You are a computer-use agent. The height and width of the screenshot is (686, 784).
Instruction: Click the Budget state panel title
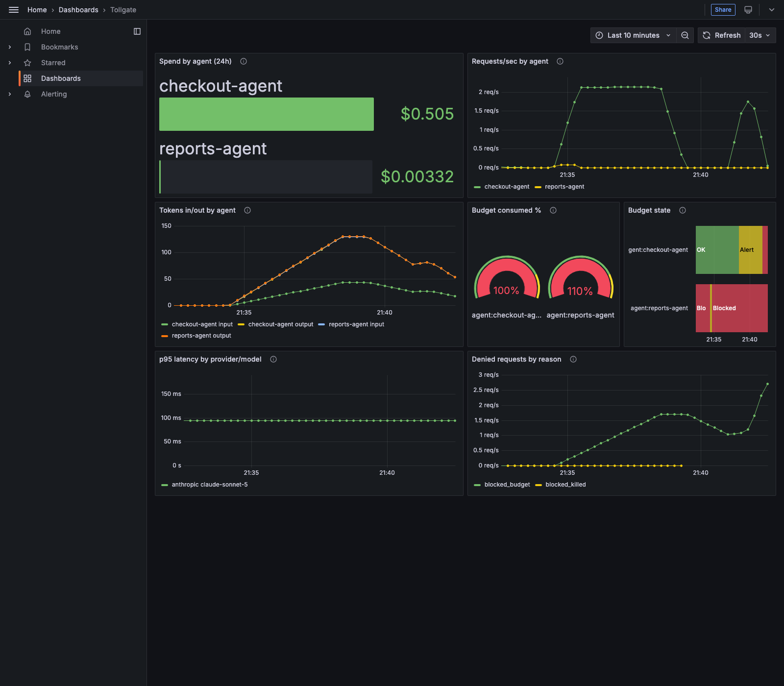coord(649,210)
